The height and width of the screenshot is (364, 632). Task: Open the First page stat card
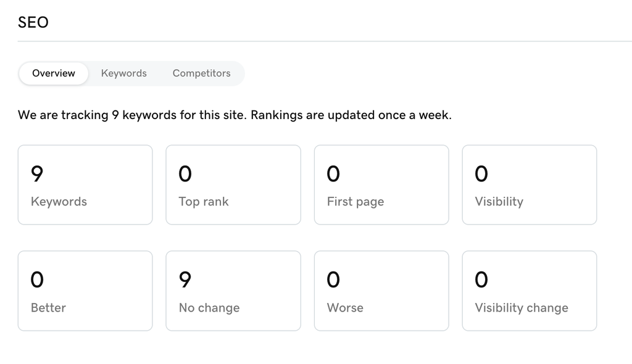pos(381,184)
